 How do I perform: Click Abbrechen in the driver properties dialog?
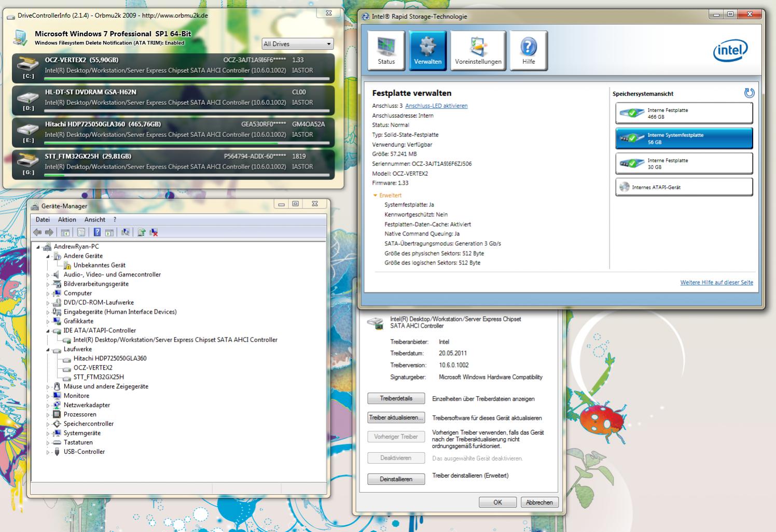click(539, 502)
